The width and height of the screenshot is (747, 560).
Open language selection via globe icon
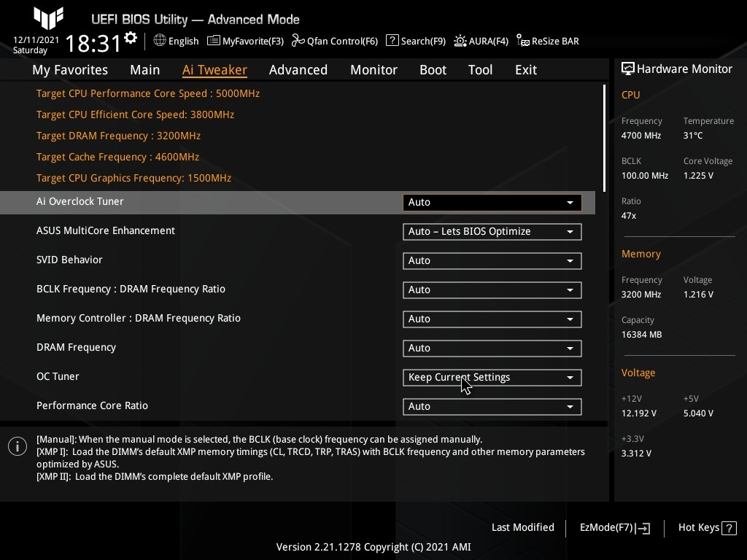(x=160, y=41)
